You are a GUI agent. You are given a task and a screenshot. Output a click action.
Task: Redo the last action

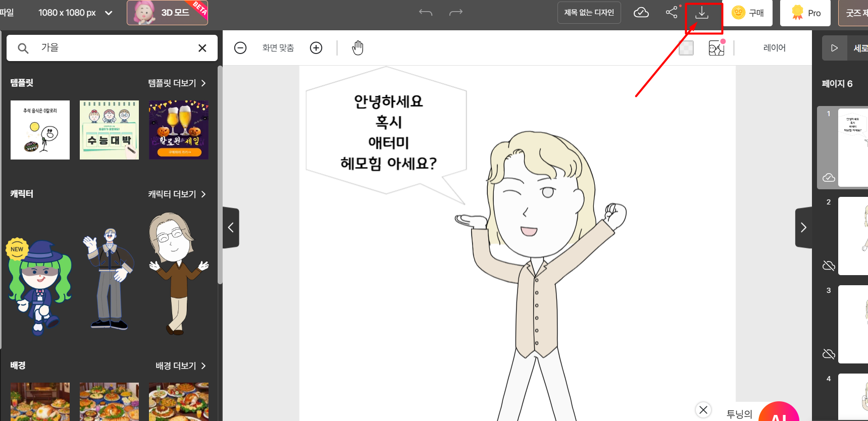click(x=456, y=12)
